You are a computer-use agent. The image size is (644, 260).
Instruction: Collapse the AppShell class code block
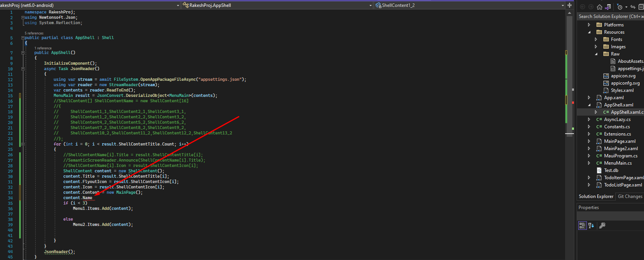click(x=23, y=38)
